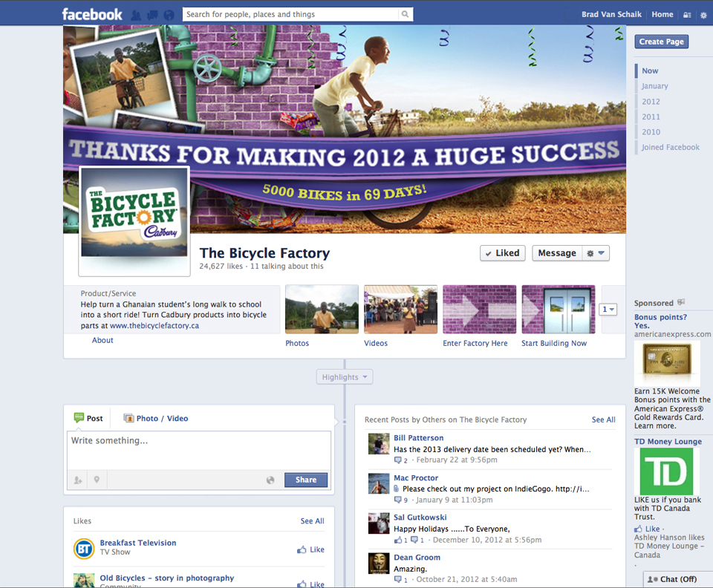Screen dimensions: 713x588
Task: Click the search for people, places field
Action: (290, 15)
